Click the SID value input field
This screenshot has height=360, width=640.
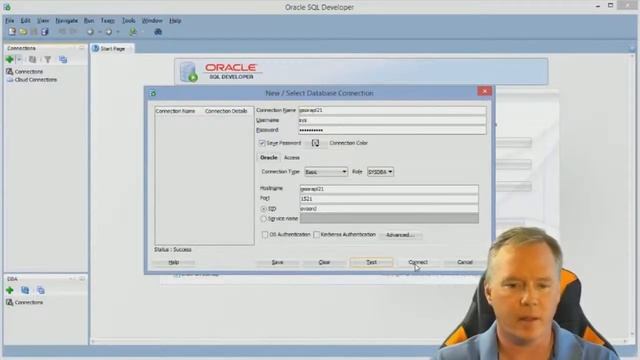click(389, 209)
